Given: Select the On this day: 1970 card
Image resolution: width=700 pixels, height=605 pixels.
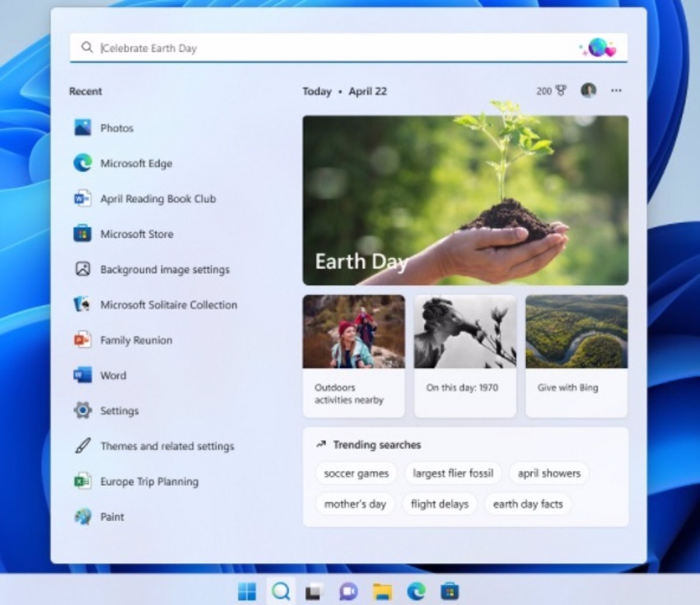Looking at the screenshot, I should (464, 356).
